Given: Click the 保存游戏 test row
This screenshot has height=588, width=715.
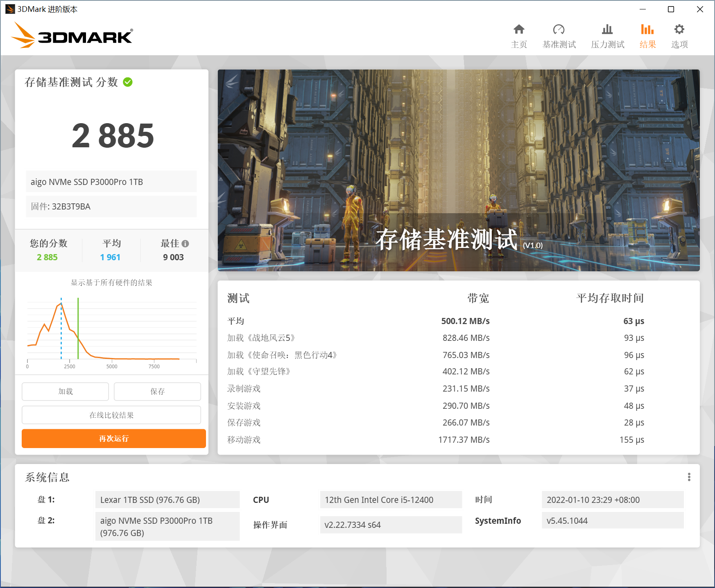Looking at the screenshot, I should tap(436, 423).
